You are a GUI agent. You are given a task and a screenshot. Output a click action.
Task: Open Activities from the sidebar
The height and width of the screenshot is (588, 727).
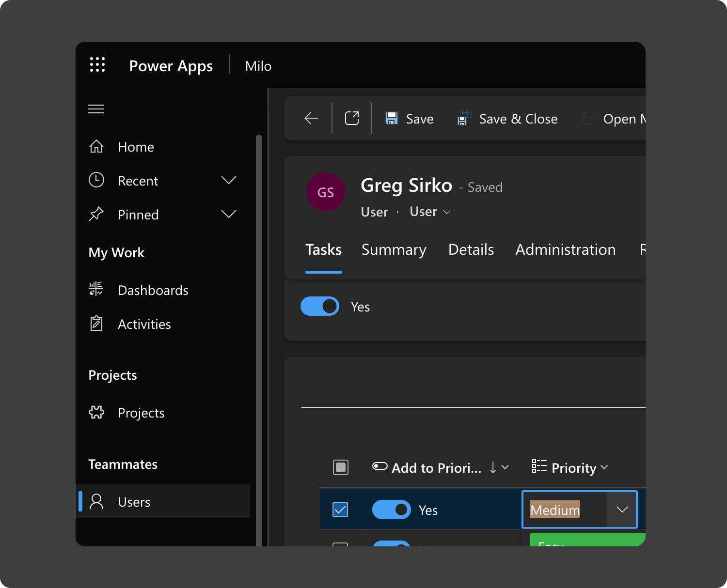144,324
